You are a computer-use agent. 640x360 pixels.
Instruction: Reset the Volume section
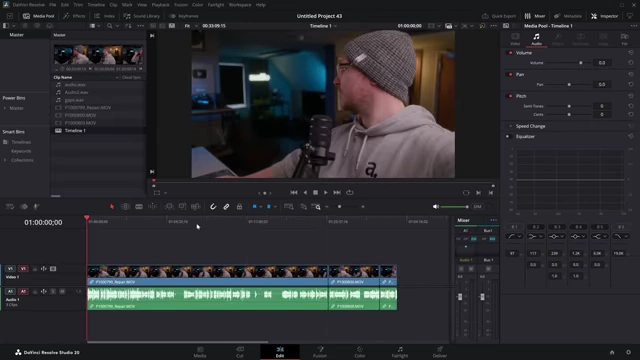coord(631,53)
